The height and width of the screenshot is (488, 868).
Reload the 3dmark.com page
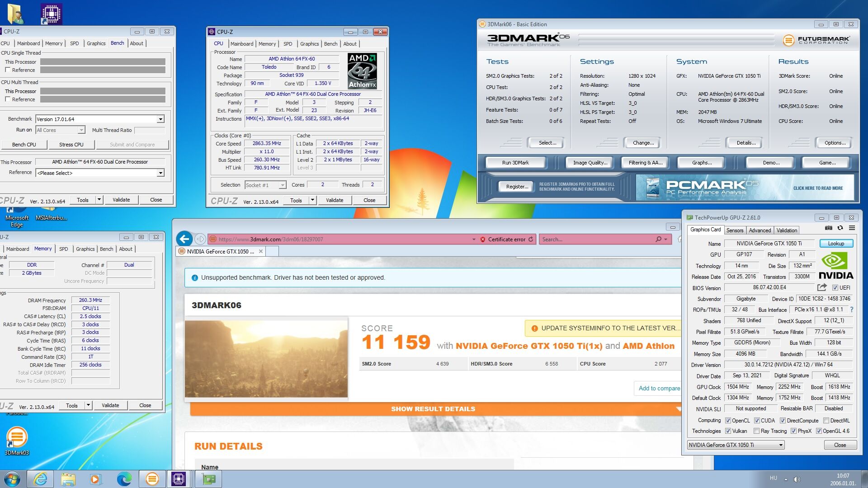531,239
